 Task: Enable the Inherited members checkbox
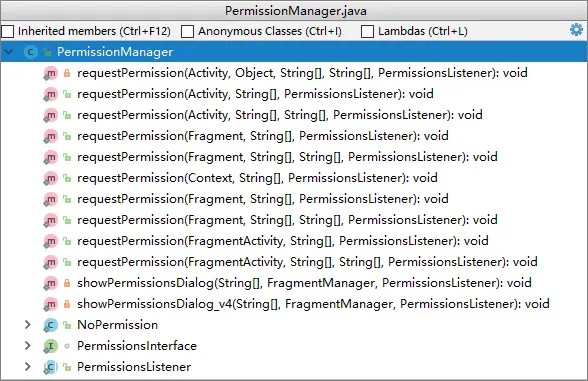[8, 31]
